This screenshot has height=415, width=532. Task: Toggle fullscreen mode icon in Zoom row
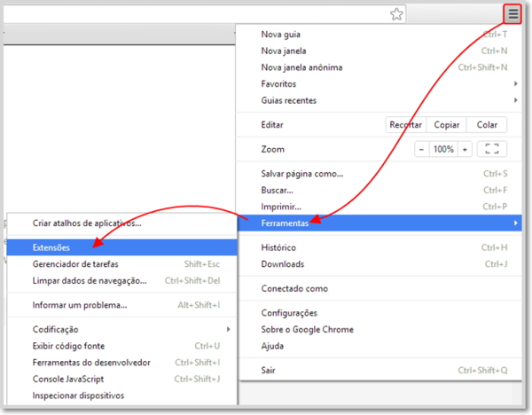tap(491, 149)
